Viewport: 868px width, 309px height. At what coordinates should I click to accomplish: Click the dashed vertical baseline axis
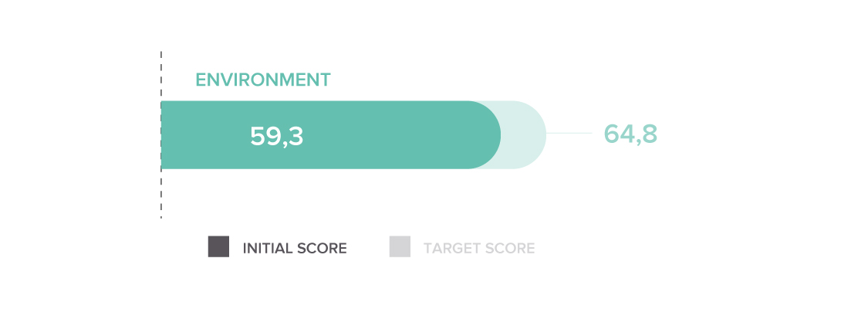click(161, 134)
